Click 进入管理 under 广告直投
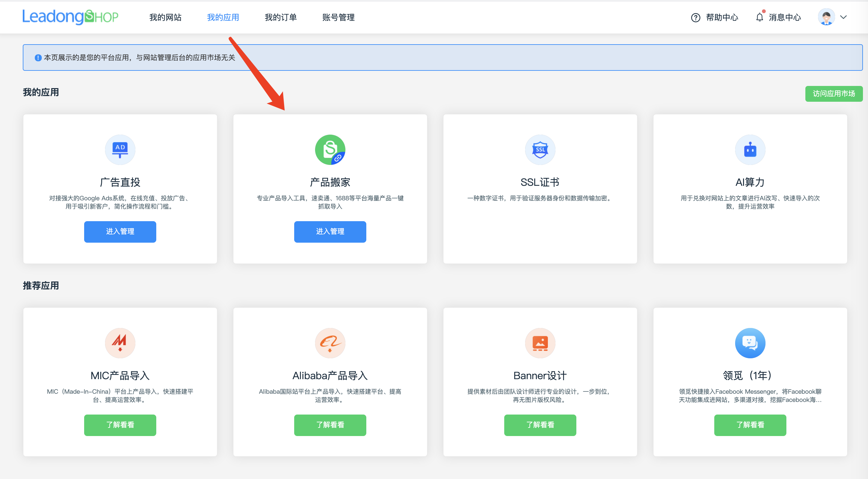Screen dimensions: 868x479 120,232
